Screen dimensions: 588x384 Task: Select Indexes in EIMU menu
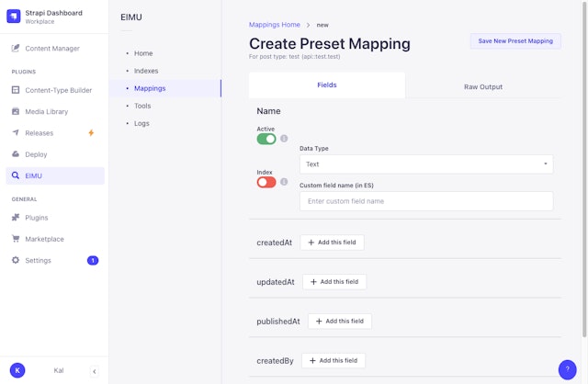click(x=146, y=71)
